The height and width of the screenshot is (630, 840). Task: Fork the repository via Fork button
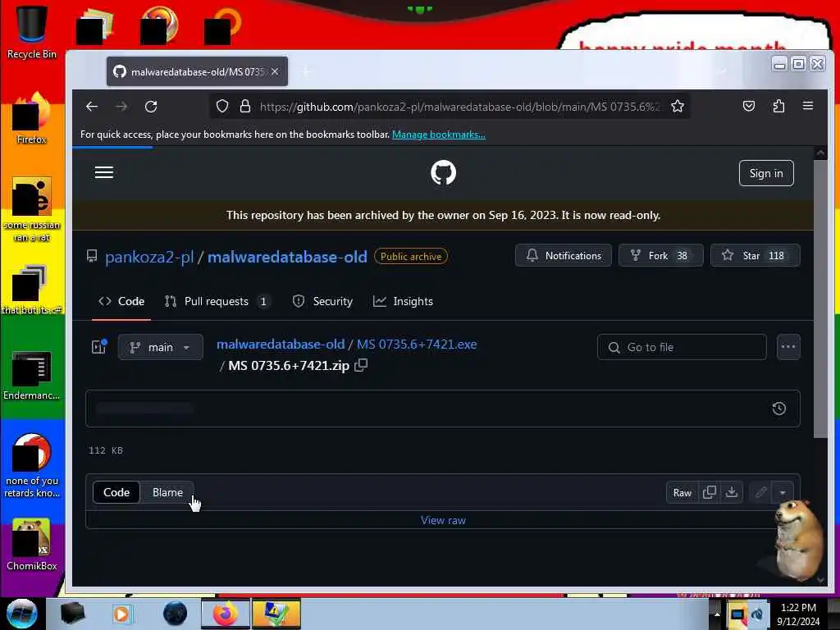660,256
